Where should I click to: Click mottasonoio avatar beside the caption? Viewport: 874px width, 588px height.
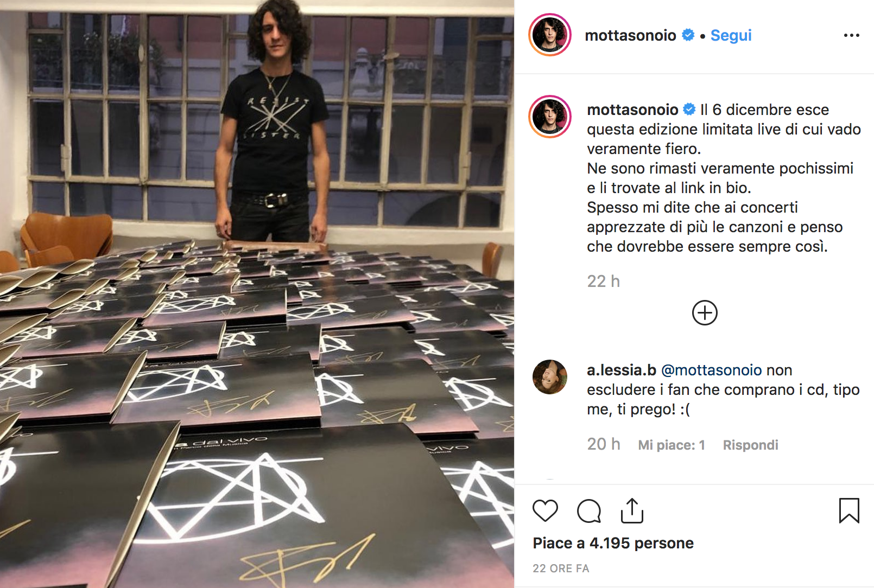(550, 117)
